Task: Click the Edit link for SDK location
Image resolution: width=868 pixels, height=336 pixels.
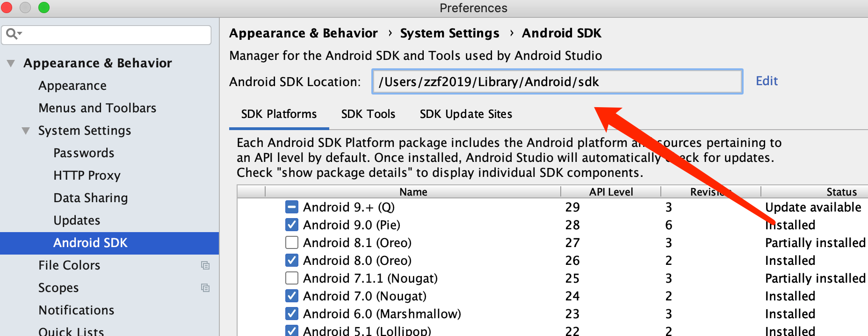Action: click(x=767, y=81)
